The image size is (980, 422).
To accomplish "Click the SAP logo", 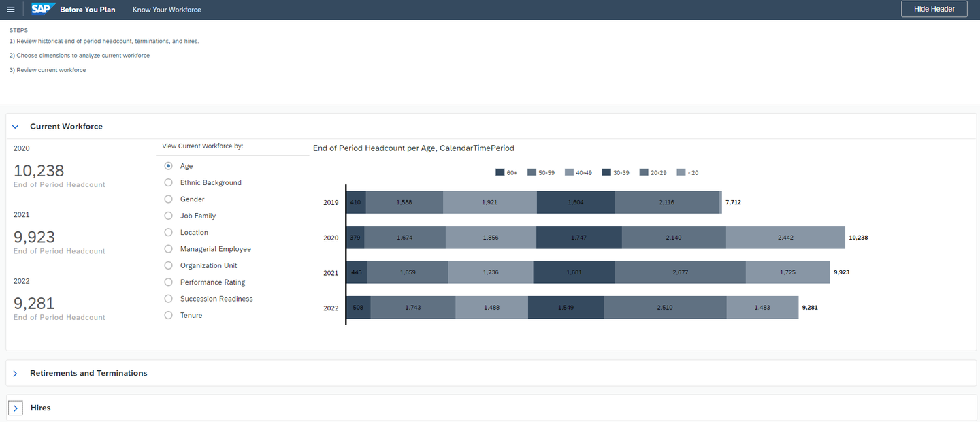I will 44,9.
